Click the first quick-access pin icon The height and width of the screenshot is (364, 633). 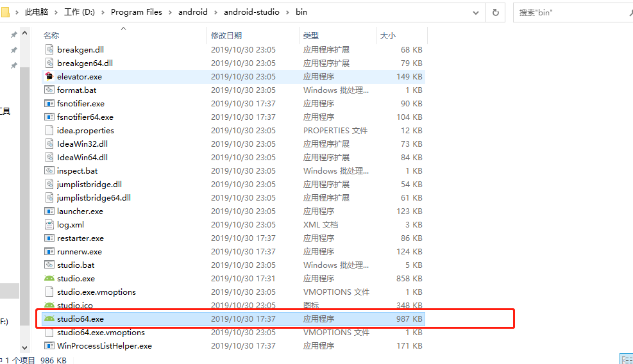13,35
